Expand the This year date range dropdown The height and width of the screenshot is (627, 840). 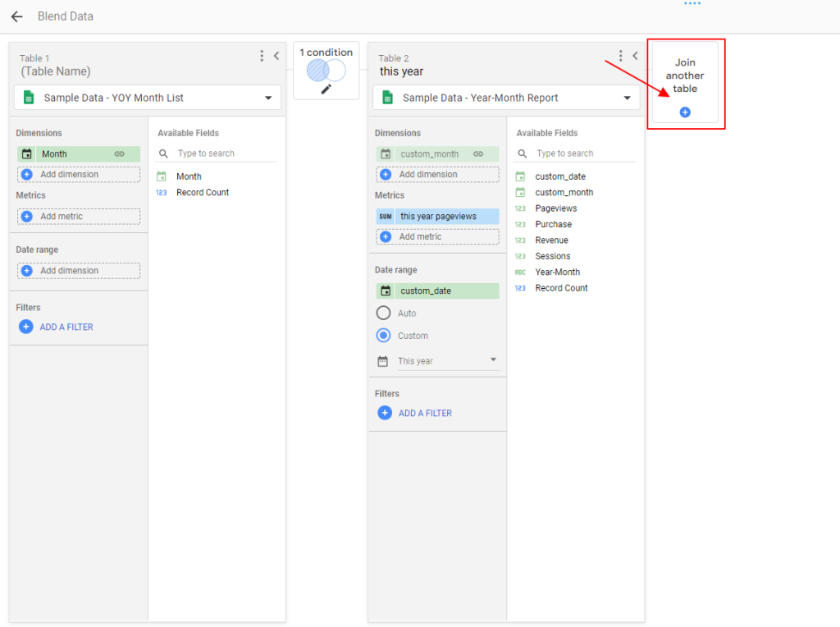point(493,360)
